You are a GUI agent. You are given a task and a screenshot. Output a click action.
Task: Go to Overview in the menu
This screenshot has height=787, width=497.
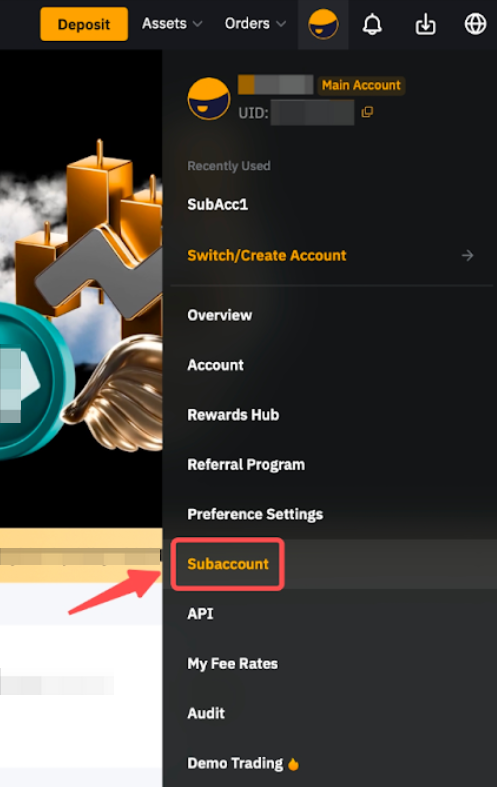click(x=219, y=315)
